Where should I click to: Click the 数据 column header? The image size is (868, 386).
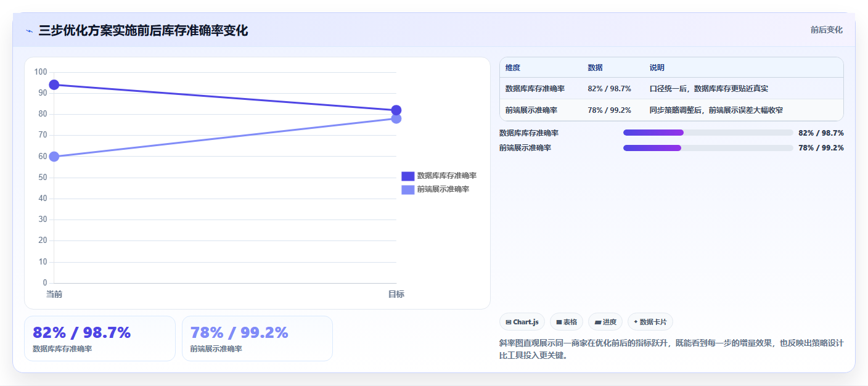coord(596,68)
